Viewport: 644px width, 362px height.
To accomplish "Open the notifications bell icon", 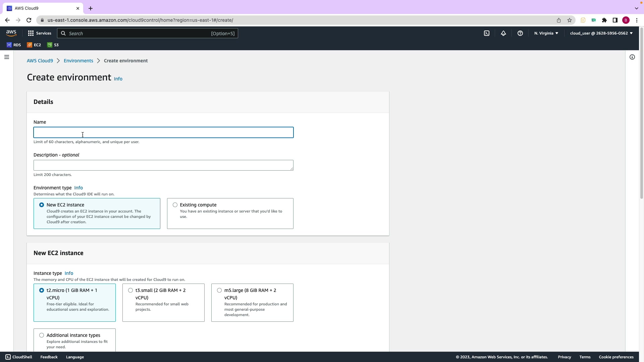I will click(503, 33).
